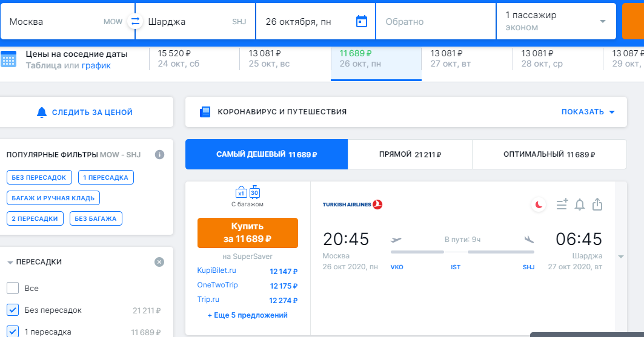Select 'Самый дешевый' tab
Image resolution: width=644 pixels, height=337 pixels.
(x=267, y=154)
